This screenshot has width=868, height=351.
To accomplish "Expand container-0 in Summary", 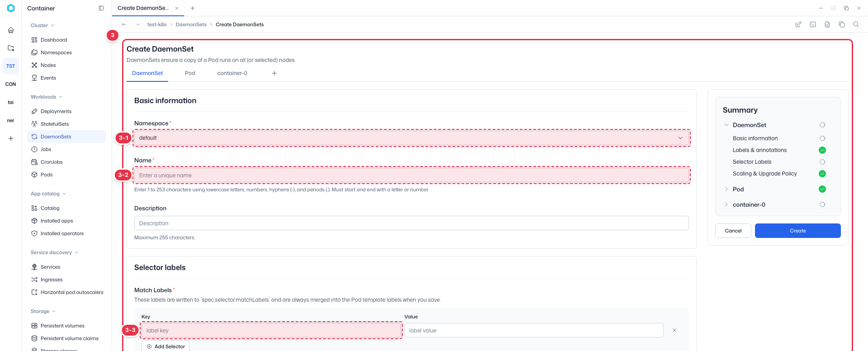I will (x=726, y=204).
